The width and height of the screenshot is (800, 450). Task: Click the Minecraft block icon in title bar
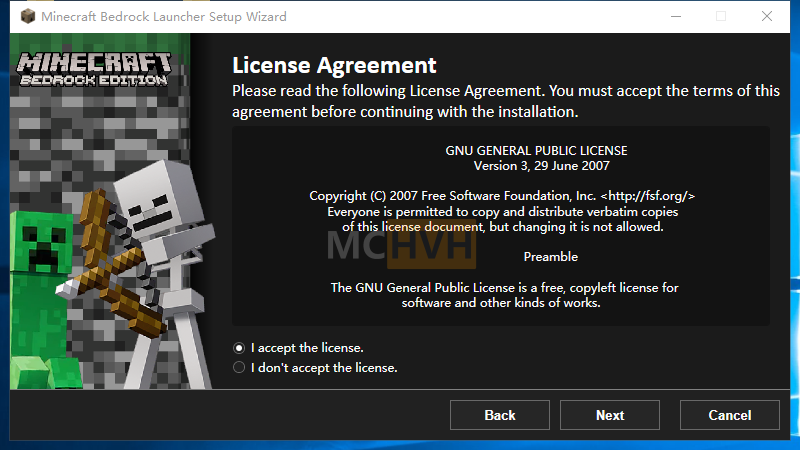28,16
